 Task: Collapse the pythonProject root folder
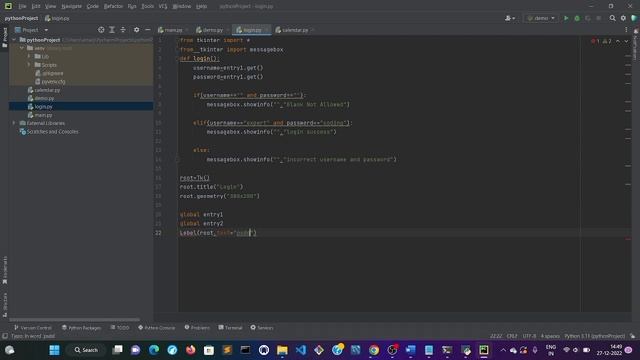pyautogui.click(x=15, y=40)
